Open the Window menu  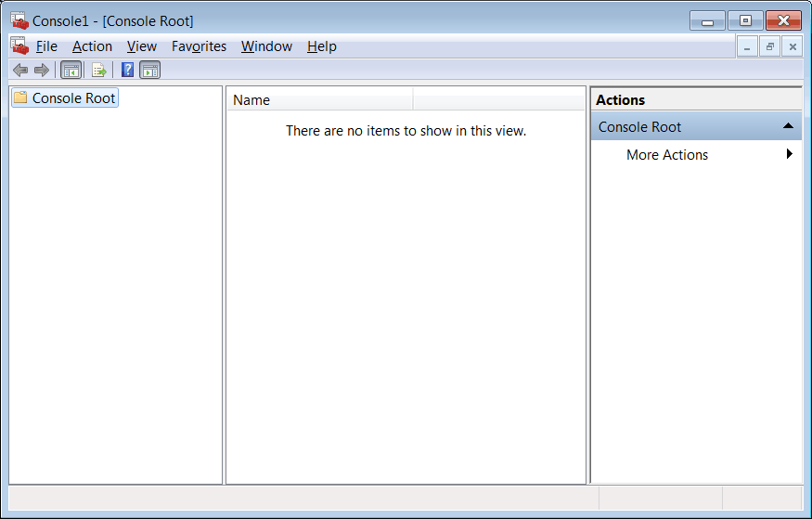pyautogui.click(x=266, y=46)
